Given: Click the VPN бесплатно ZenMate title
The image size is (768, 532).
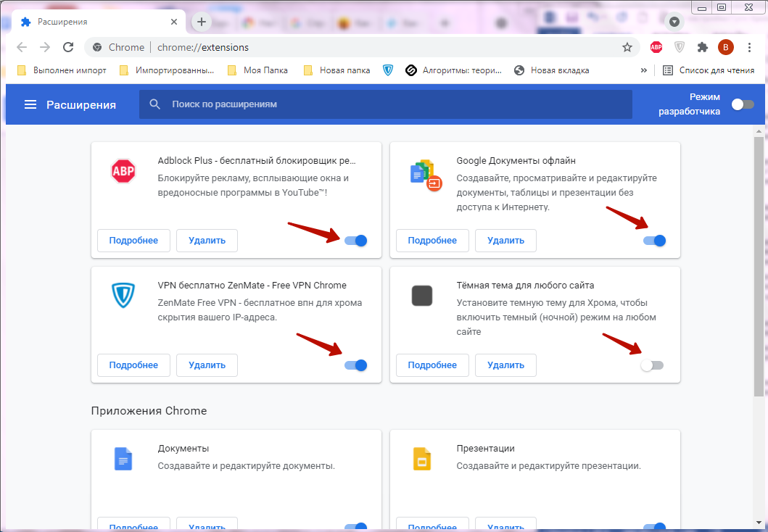Looking at the screenshot, I should pyautogui.click(x=252, y=285).
